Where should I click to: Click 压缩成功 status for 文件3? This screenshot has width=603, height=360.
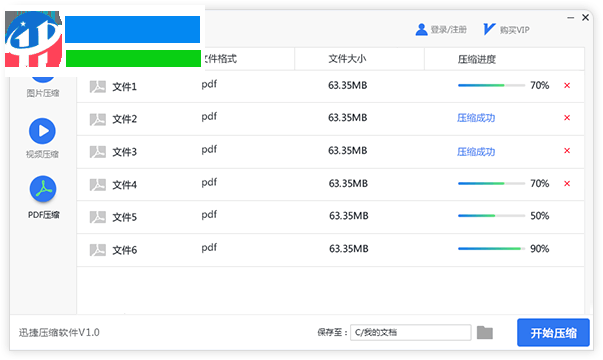476,152
